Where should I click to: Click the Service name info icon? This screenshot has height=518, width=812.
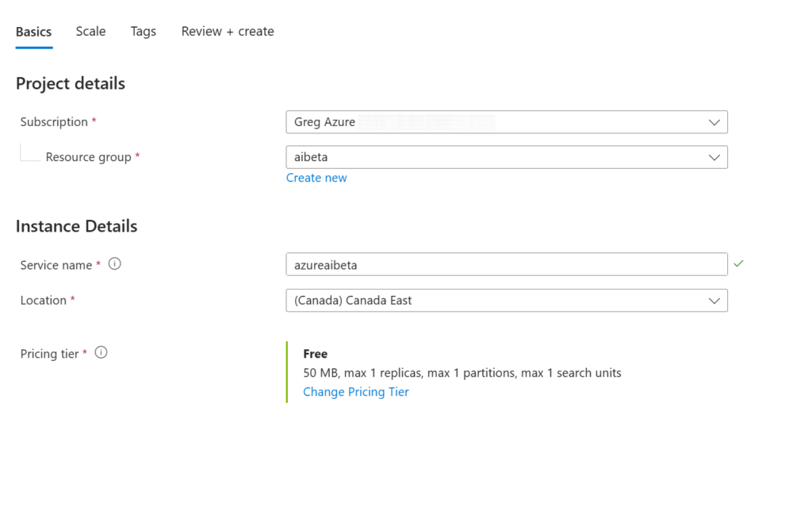pyautogui.click(x=115, y=264)
